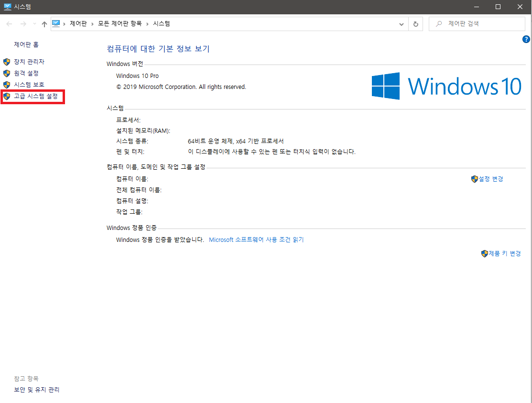Open 고급 시스템 설정 link
Screen dimensions: 532x403
36,97
